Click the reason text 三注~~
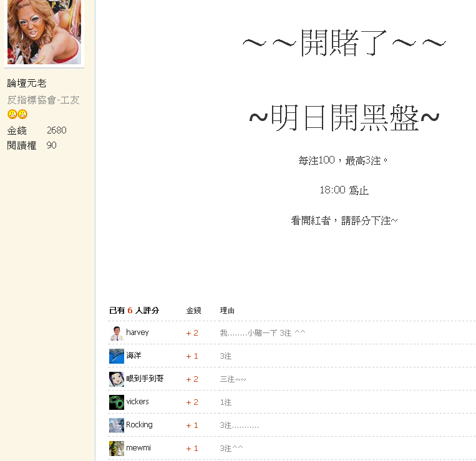This screenshot has width=476, height=461. [x=233, y=379]
